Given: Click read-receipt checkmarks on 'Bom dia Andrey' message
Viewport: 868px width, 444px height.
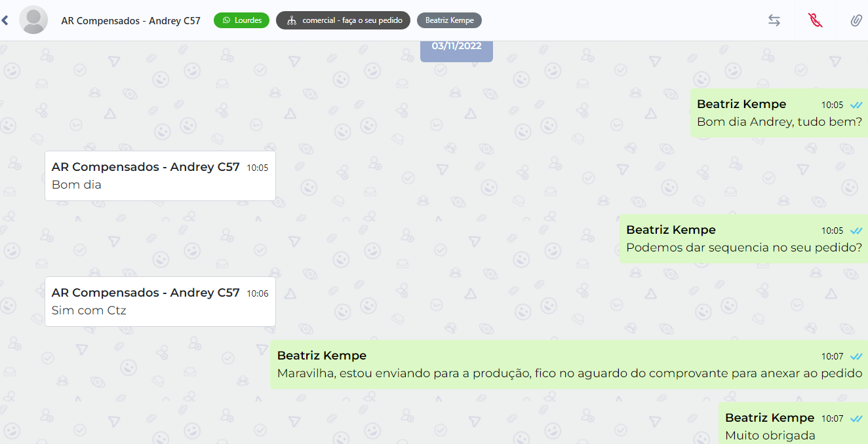Looking at the screenshot, I should [856, 105].
